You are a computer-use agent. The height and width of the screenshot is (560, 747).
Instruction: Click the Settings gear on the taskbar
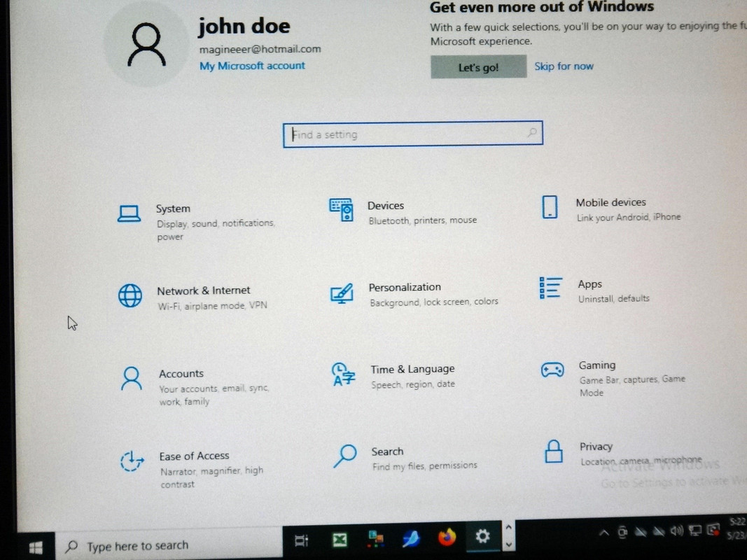[x=482, y=536]
